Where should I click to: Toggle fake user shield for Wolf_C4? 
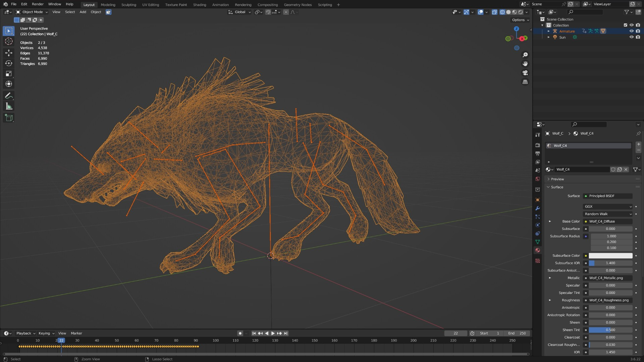tap(613, 170)
